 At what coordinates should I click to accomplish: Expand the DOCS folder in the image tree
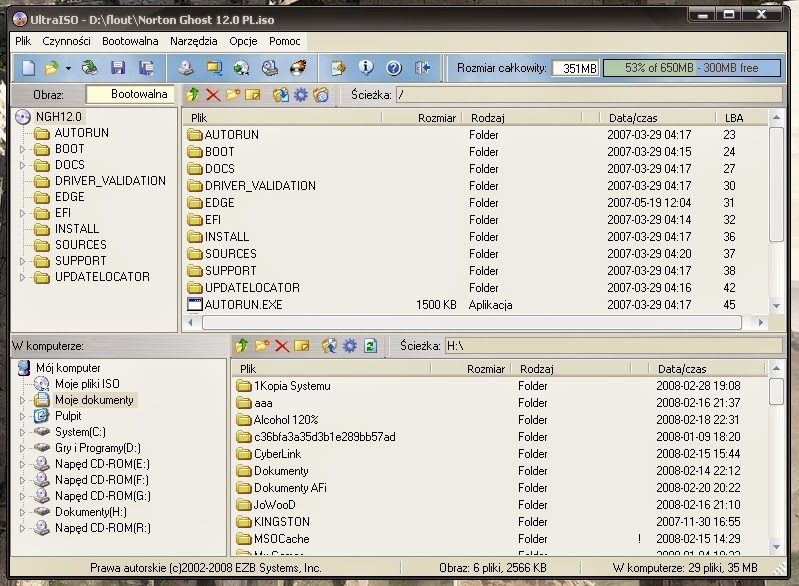[22, 165]
